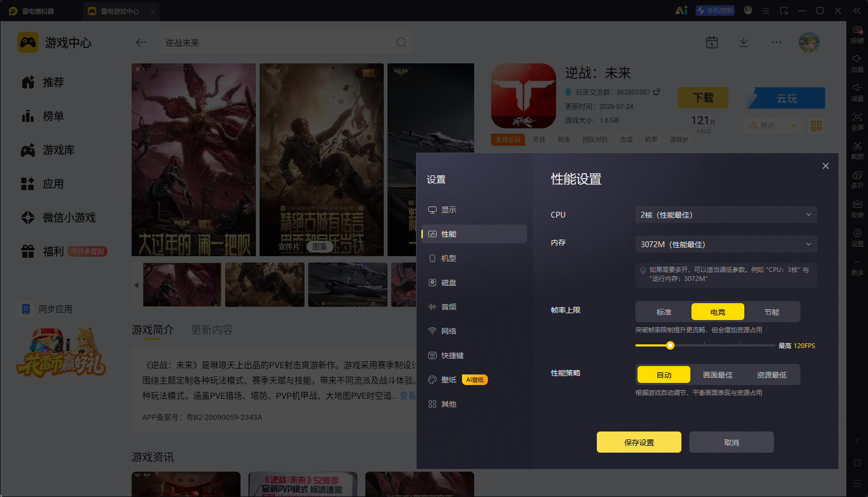Switch to the 更新内容 tab
This screenshot has width=868, height=497.
click(212, 330)
